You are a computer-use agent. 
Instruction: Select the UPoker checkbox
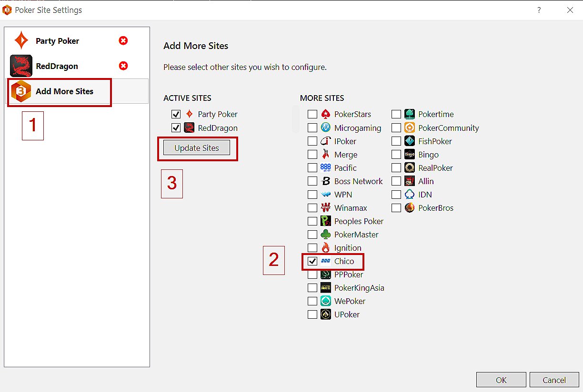coord(312,314)
